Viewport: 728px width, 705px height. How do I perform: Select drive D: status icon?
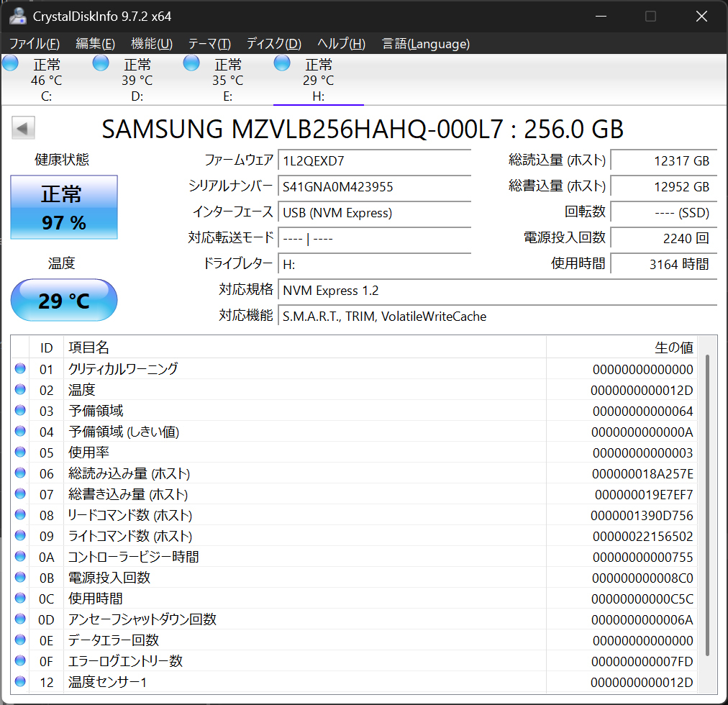pyautogui.click(x=101, y=63)
